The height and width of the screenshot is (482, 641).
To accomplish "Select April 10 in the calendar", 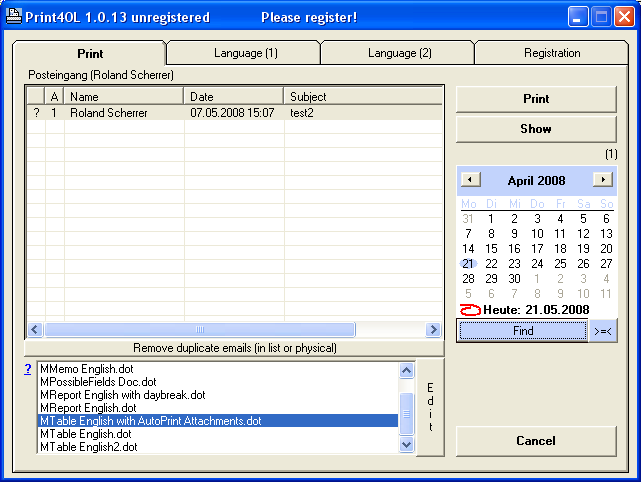I will [537, 234].
